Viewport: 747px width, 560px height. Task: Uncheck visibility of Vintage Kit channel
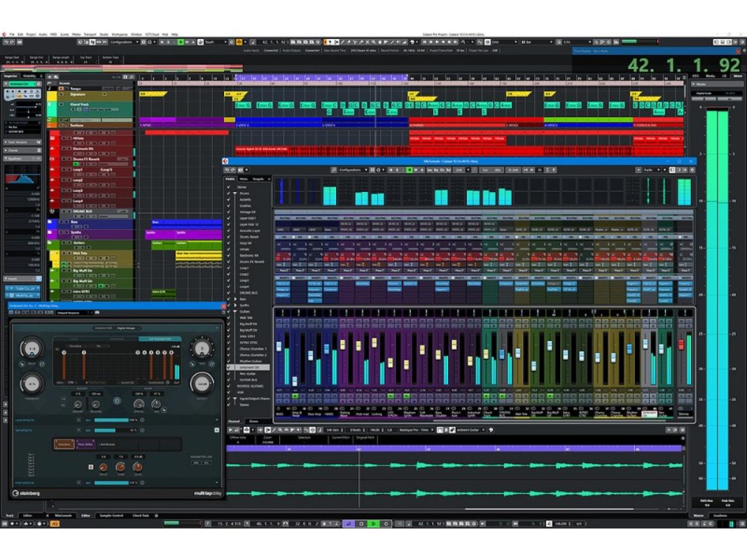click(x=229, y=212)
